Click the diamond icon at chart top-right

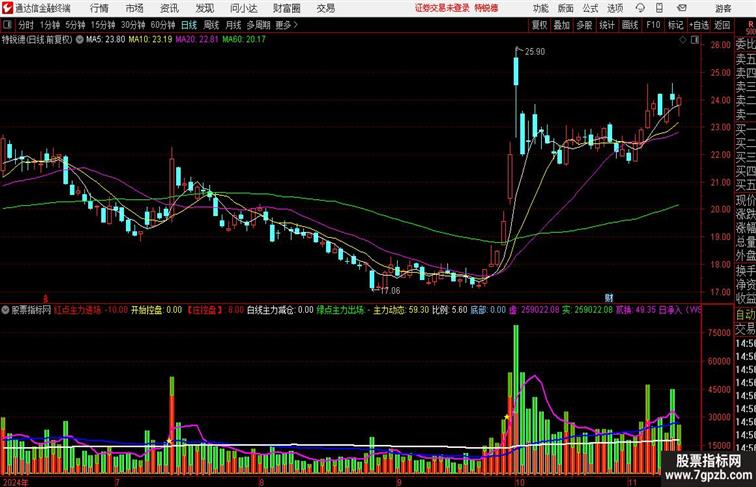click(x=683, y=40)
